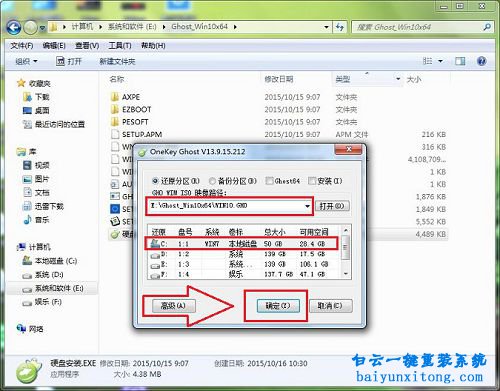Open the image path combo box dropdown
This screenshot has height=391, width=500.
click(x=307, y=206)
